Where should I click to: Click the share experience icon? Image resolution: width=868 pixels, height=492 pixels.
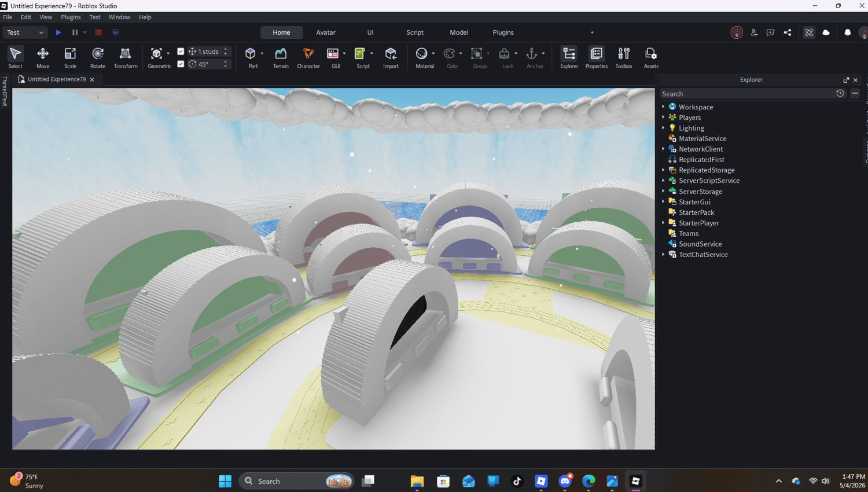point(788,32)
